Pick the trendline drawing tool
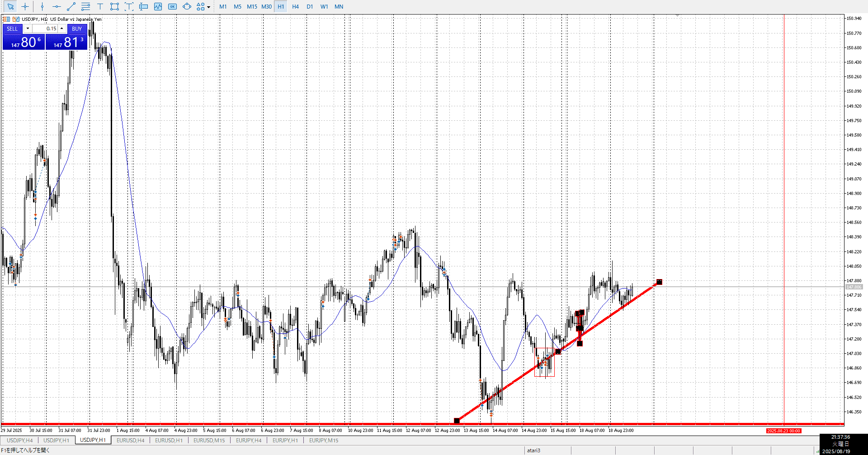This screenshot has height=455, width=868. click(x=71, y=6)
